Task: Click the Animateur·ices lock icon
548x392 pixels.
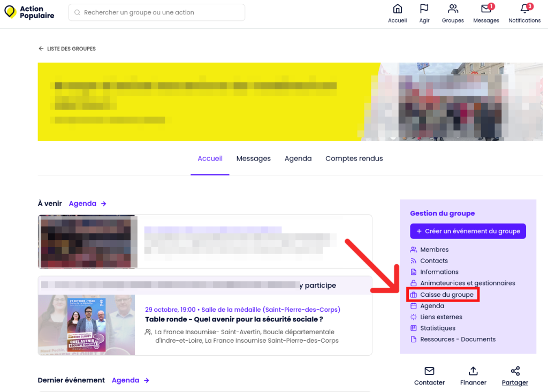Action: pyautogui.click(x=414, y=283)
